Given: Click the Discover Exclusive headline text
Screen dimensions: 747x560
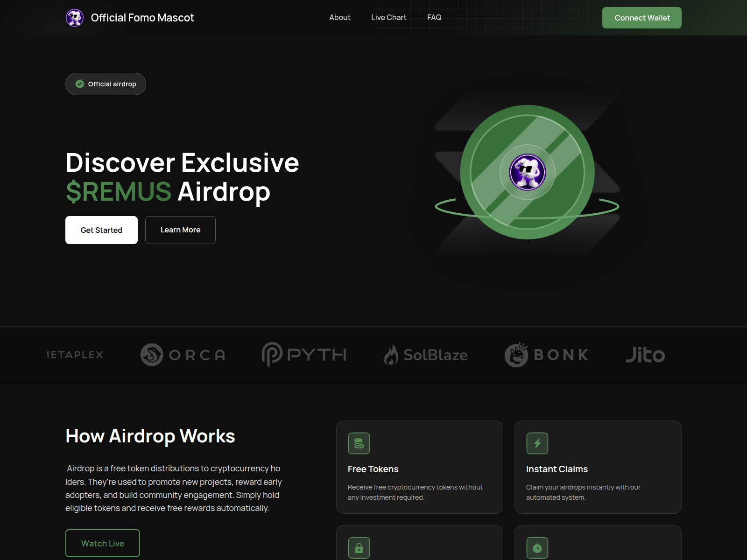Looking at the screenshot, I should [183, 162].
